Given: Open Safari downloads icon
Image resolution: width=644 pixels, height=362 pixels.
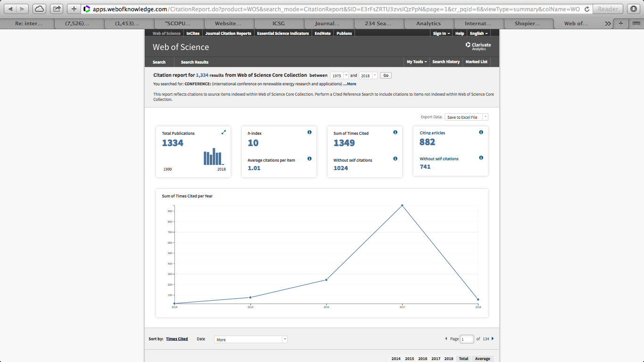Looking at the screenshot, I should (x=634, y=8).
